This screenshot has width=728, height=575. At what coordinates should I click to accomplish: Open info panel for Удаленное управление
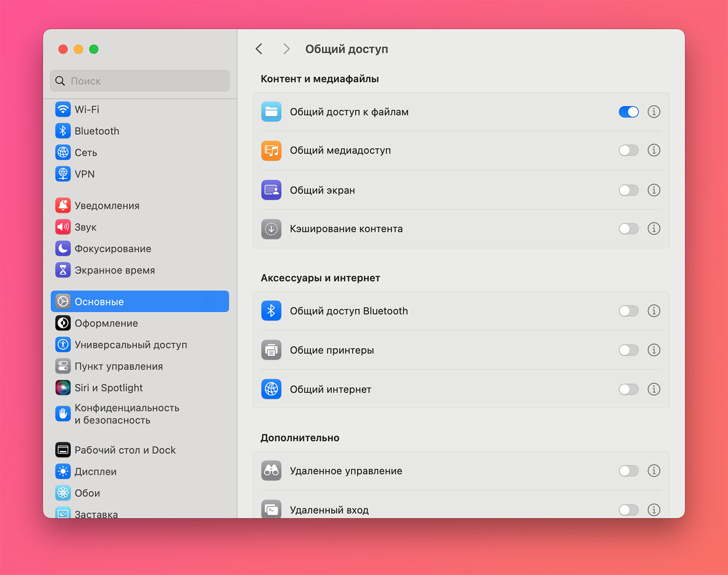(654, 471)
